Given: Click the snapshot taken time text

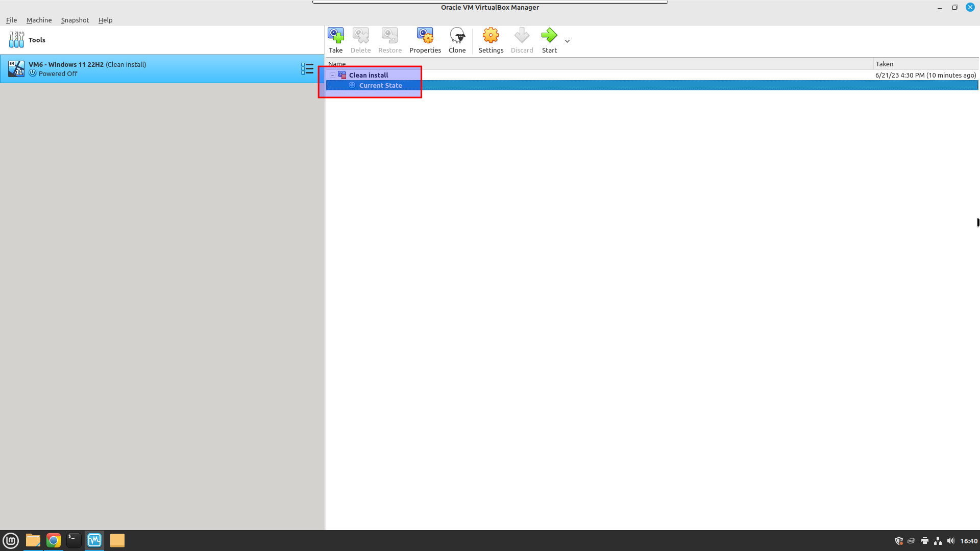Looking at the screenshot, I should pyautogui.click(x=925, y=75).
